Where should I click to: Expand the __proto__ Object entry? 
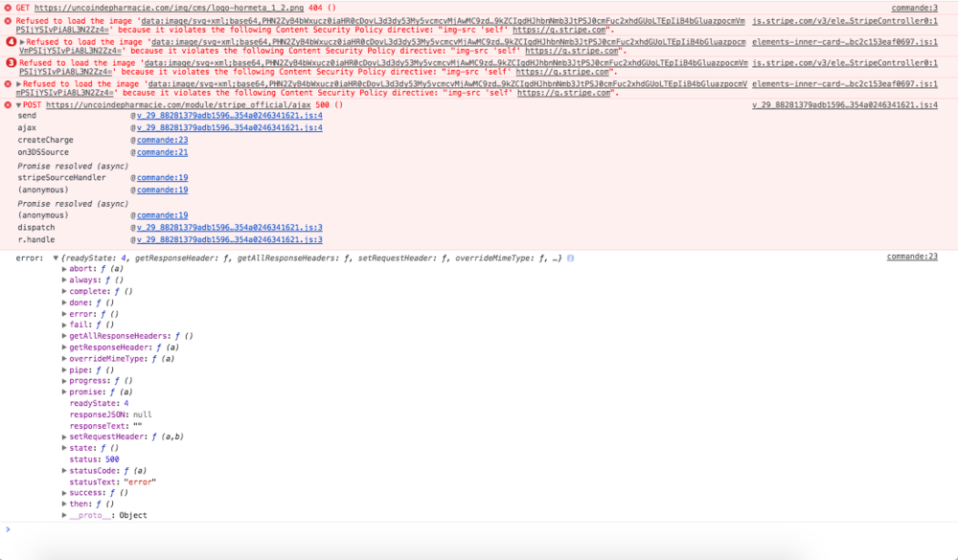65,514
